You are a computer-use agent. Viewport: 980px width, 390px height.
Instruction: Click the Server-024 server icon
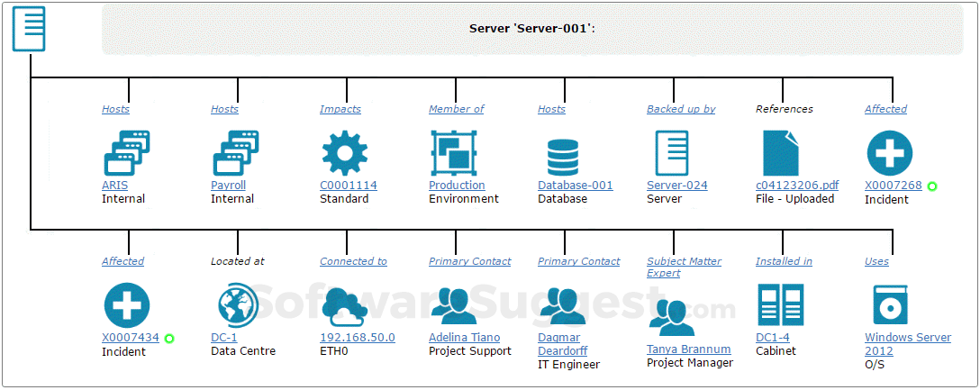(671, 153)
